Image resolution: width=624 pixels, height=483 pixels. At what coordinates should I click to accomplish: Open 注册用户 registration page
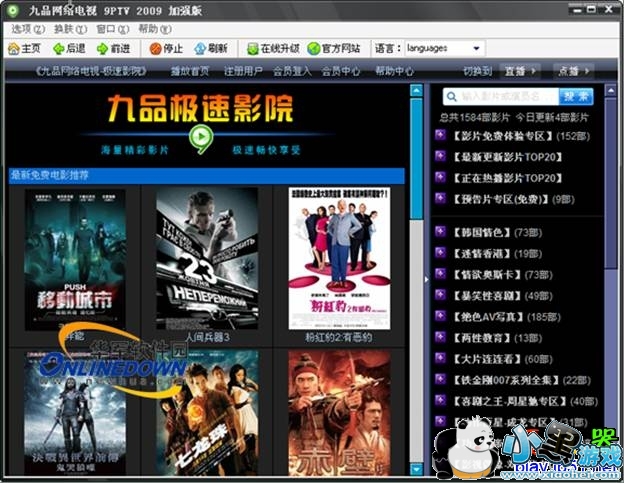coord(243,71)
